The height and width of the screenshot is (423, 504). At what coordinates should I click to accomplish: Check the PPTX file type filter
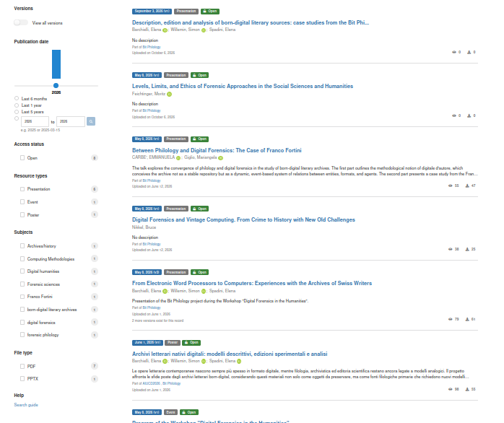coord(22,379)
